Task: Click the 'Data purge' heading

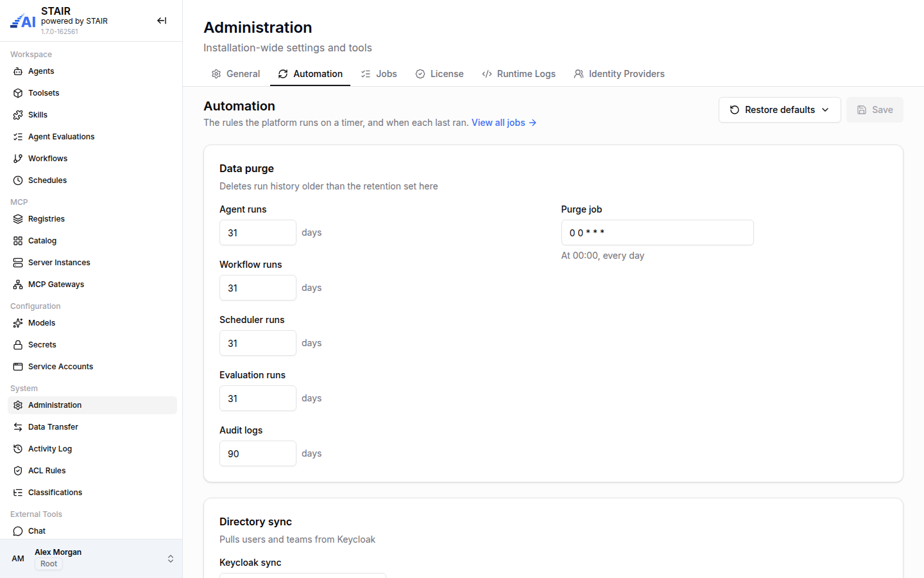Action: pos(246,168)
